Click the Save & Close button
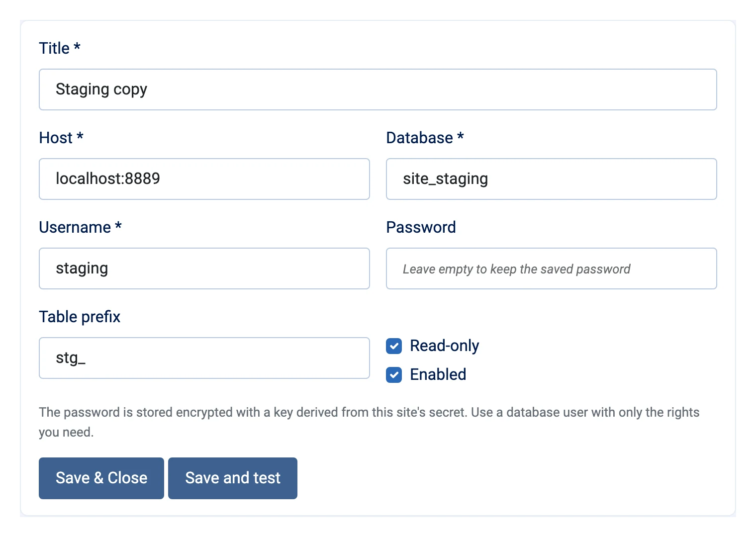 coord(101,478)
